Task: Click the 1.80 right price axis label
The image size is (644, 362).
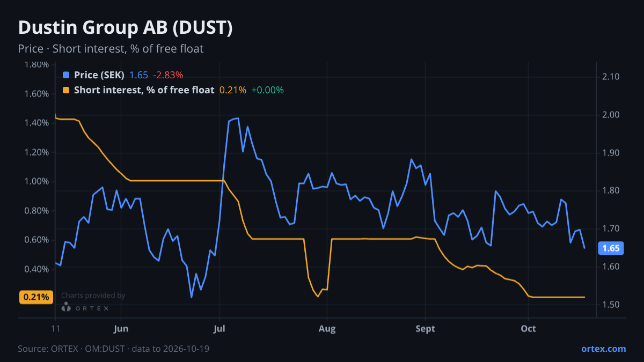Action: (x=611, y=191)
